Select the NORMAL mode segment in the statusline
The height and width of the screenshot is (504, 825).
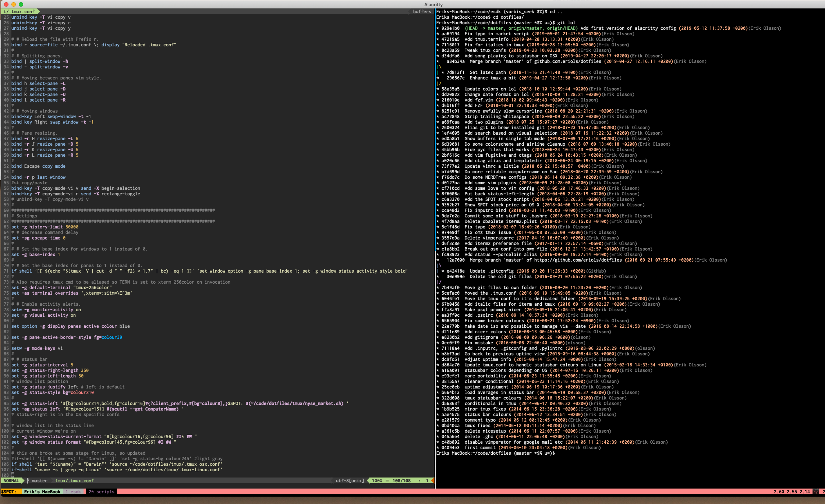(x=11, y=480)
